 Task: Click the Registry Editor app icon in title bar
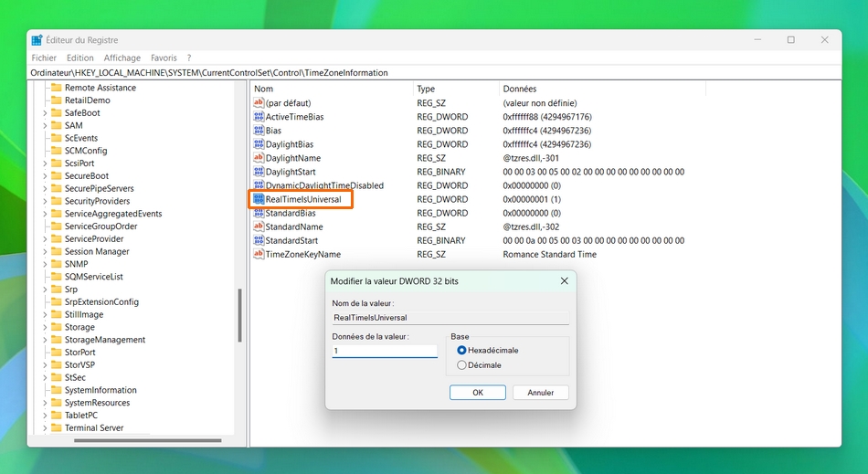[37, 40]
